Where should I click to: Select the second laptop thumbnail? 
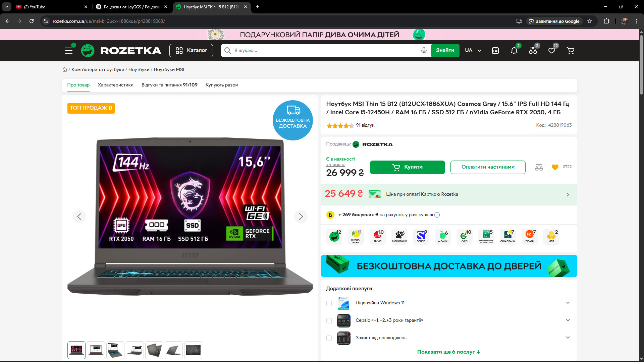point(96,350)
